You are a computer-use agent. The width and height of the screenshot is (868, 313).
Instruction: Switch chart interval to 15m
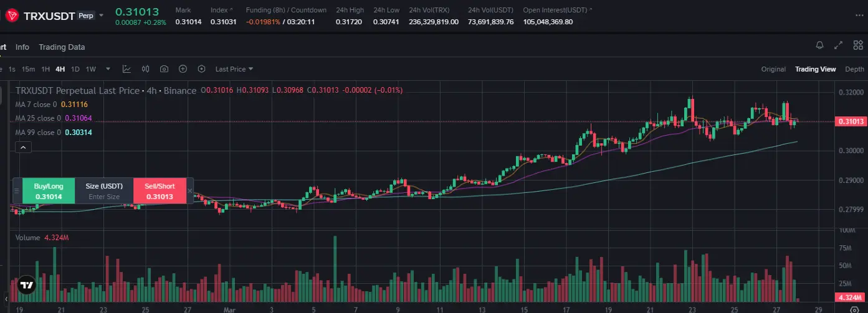[28, 69]
